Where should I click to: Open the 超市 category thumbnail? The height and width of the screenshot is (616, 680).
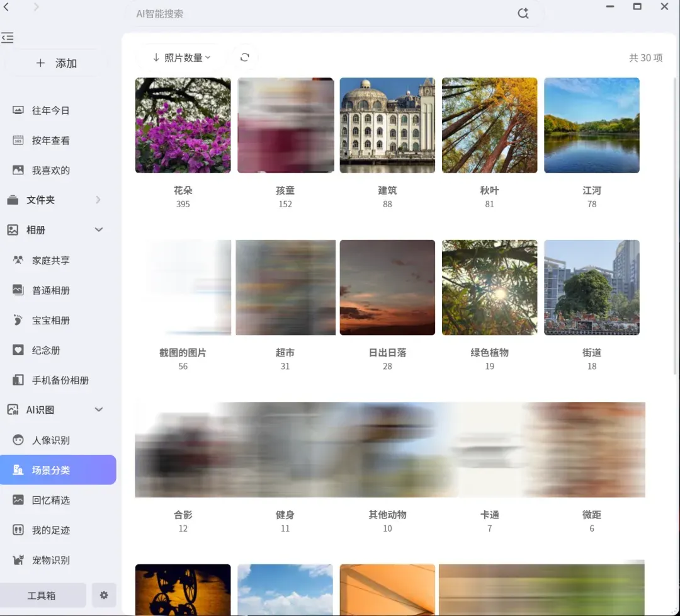tap(285, 288)
